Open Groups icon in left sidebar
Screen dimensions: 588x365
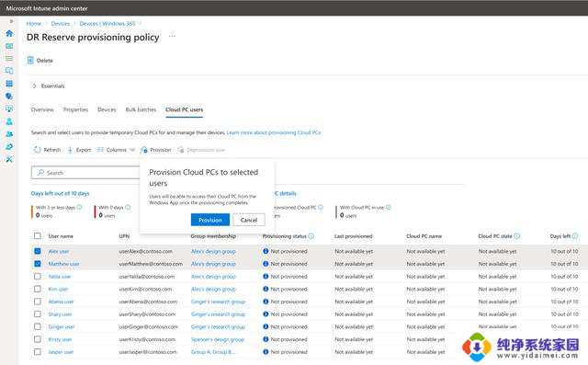[x=9, y=134]
